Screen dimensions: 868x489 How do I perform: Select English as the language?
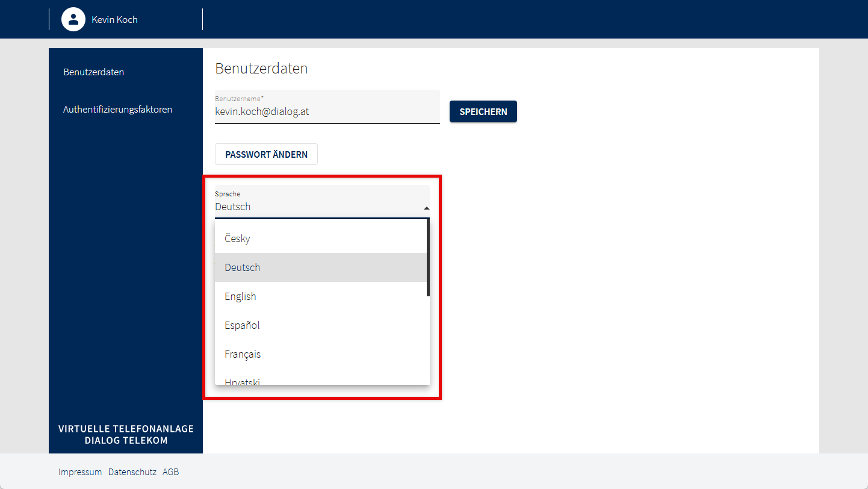240,296
